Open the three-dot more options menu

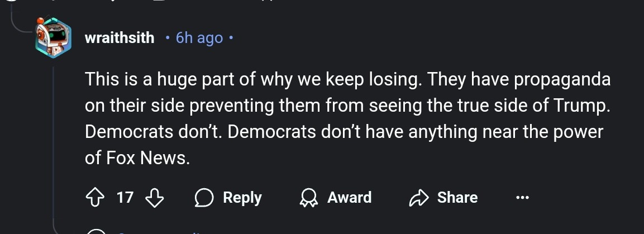[x=522, y=198]
